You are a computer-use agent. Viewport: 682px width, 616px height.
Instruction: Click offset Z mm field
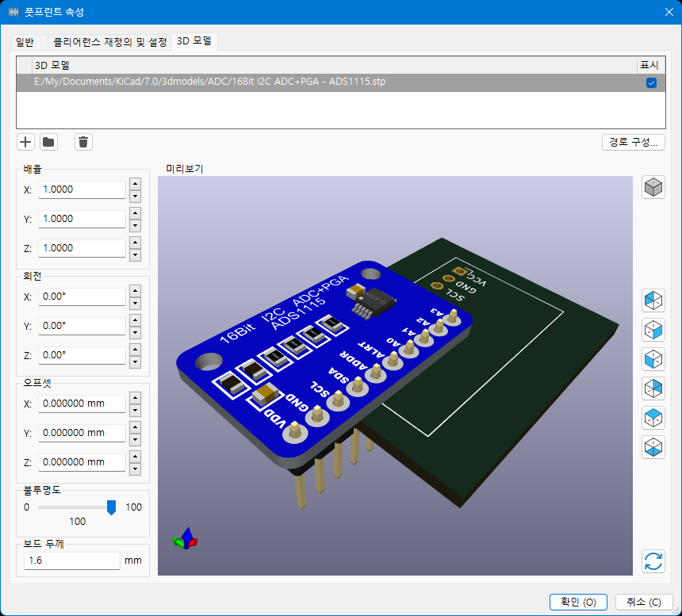pyautogui.click(x=82, y=462)
